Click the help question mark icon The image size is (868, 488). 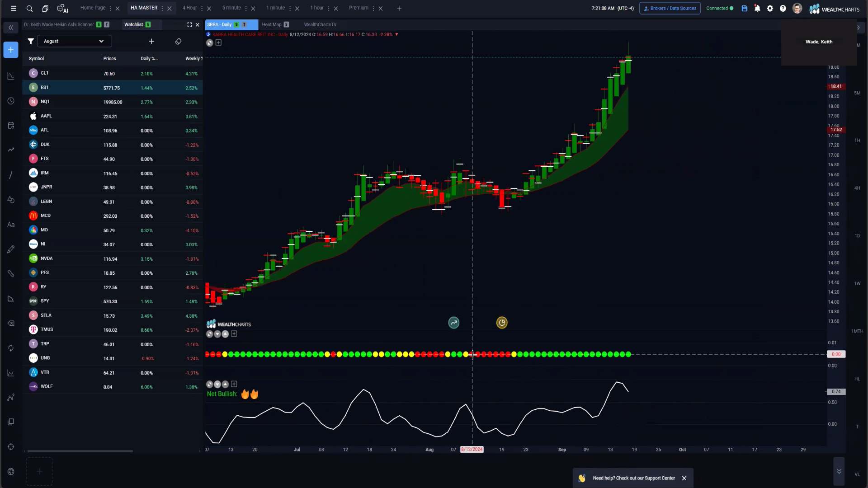click(783, 8)
